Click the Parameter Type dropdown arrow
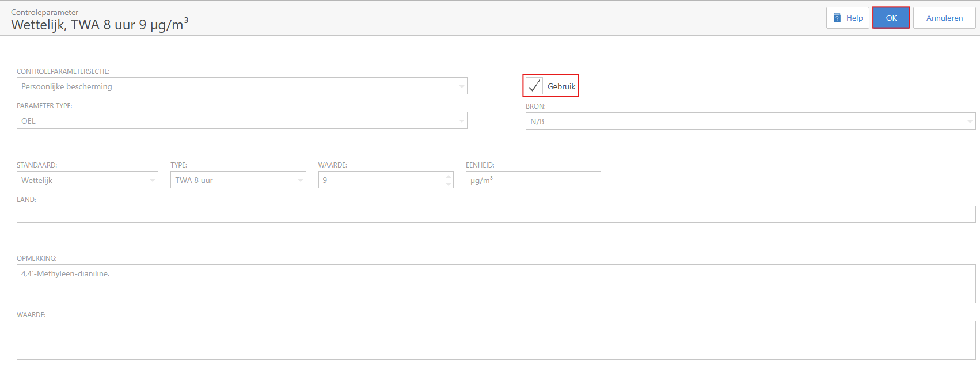This screenshot has height=388, width=980. pos(461,121)
